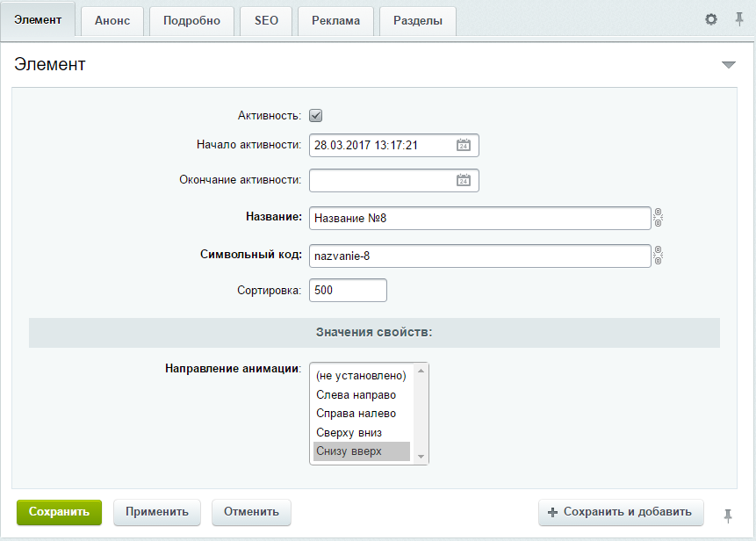This screenshot has height=541, width=756.
Task: Uncheck the Активность checkbox
Action: point(316,116)
